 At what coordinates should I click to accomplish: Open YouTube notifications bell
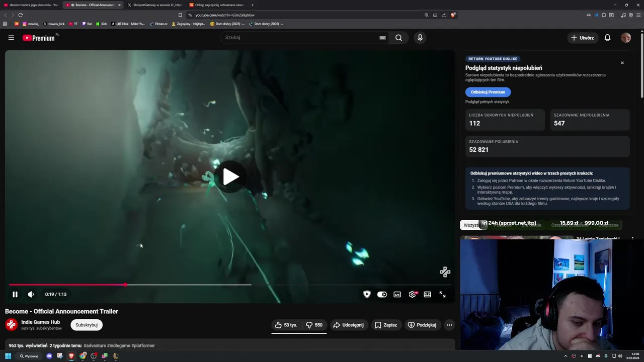coord(607,38)
